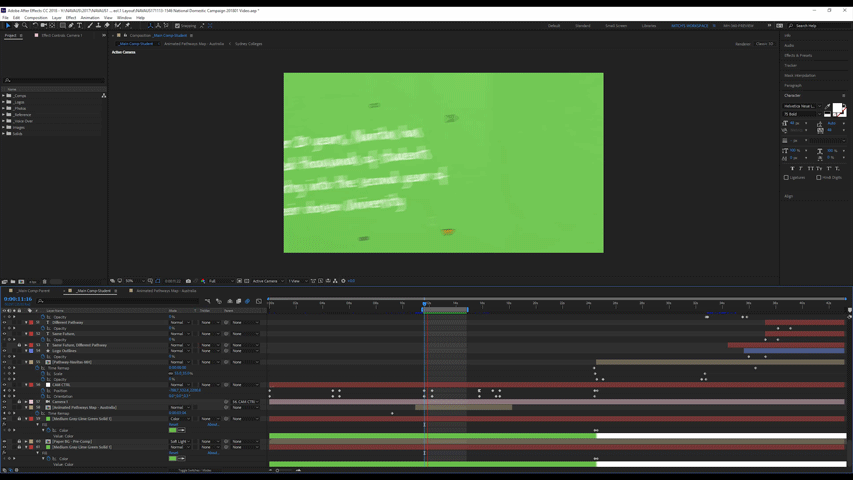Viewport: 853px width, 480px height.
Task: Switch to _Main Comp Parent timeline tab
Action: (34, 291)
